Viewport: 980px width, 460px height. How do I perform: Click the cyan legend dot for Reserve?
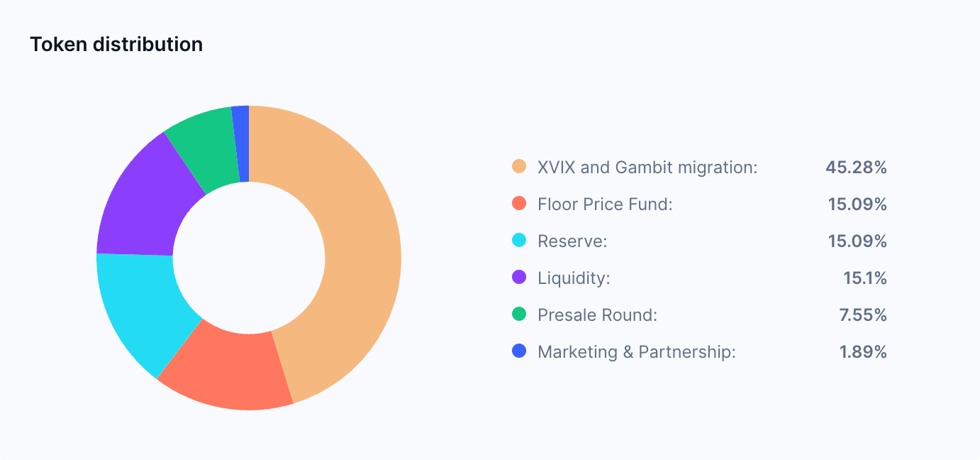tap(519, 241)
